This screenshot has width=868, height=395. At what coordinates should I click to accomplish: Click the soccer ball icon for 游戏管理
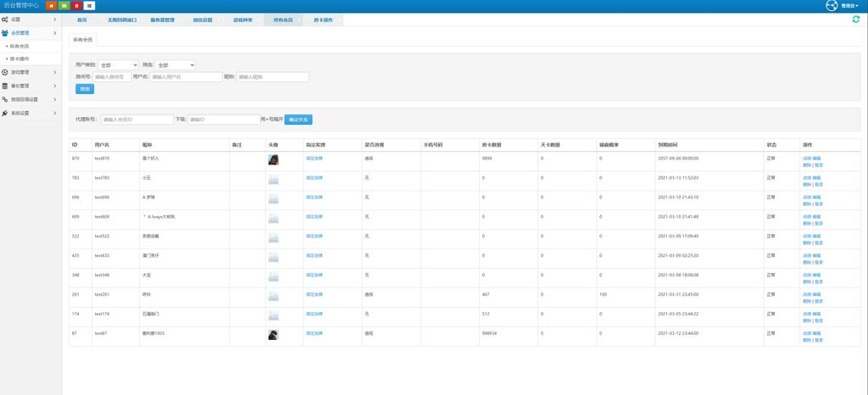5,72
